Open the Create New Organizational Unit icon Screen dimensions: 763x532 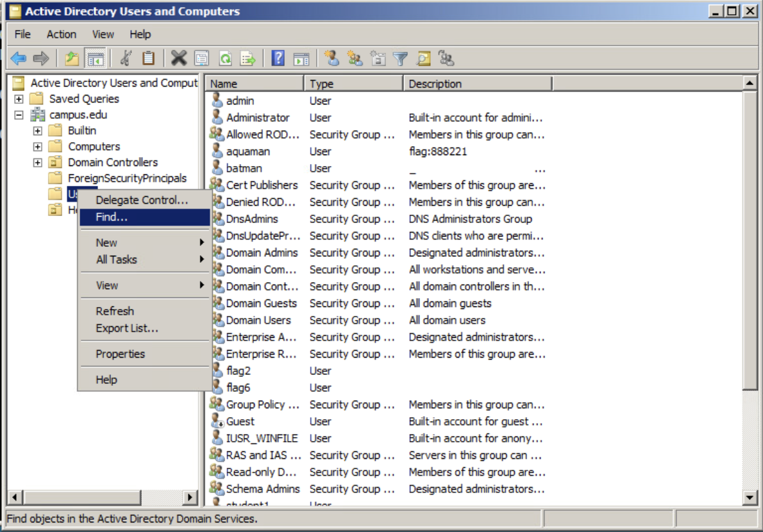[378, 59]
